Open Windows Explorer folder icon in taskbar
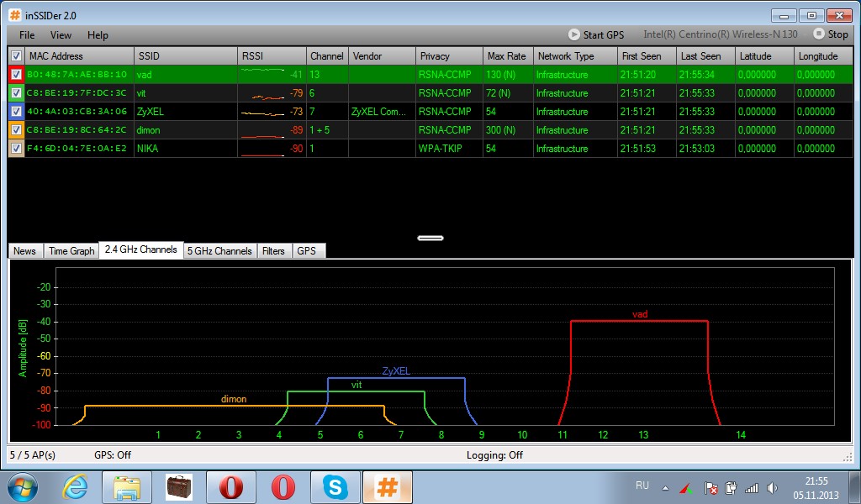861x504 pixels. point(127,487)
